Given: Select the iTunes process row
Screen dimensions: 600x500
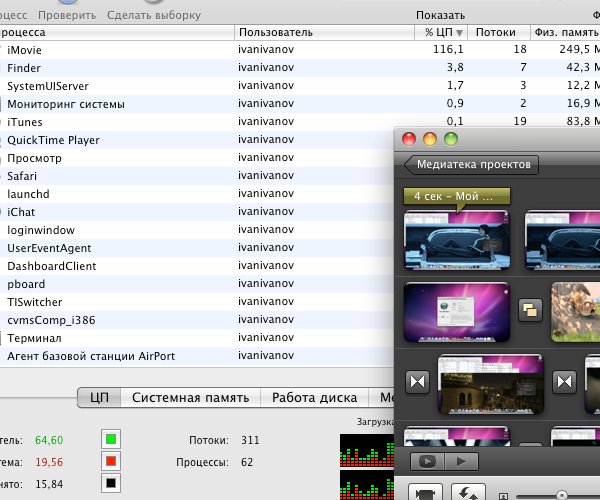Looking at the screenshot, I should pos(300,122).
